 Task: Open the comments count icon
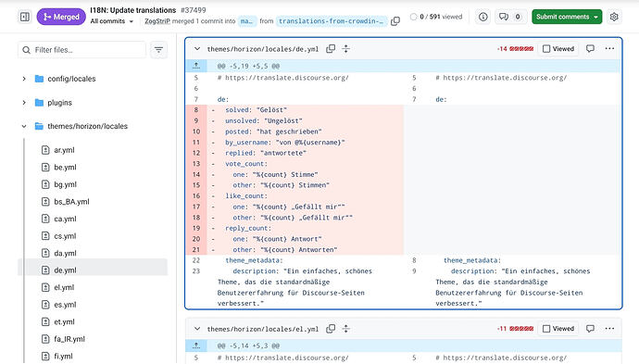(510, 17)
